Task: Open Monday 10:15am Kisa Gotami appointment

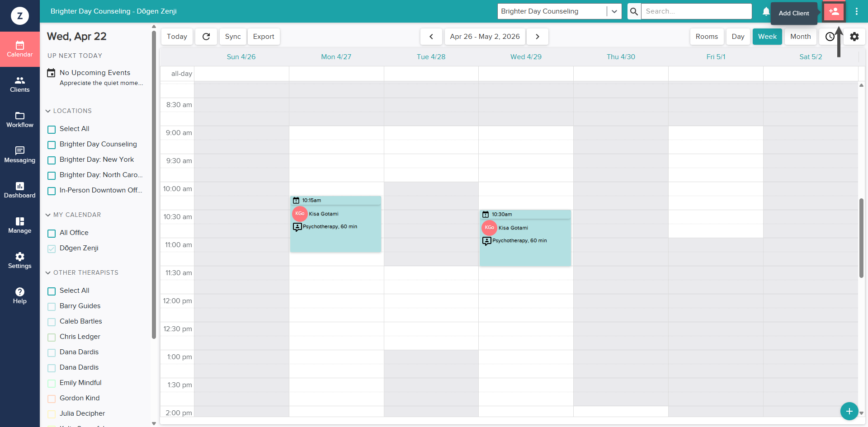Action: 335,224
